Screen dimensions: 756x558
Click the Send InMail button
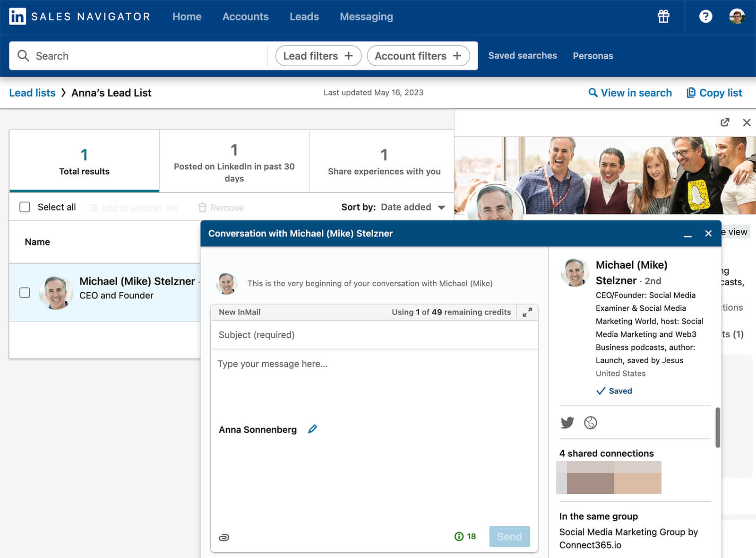509,536
